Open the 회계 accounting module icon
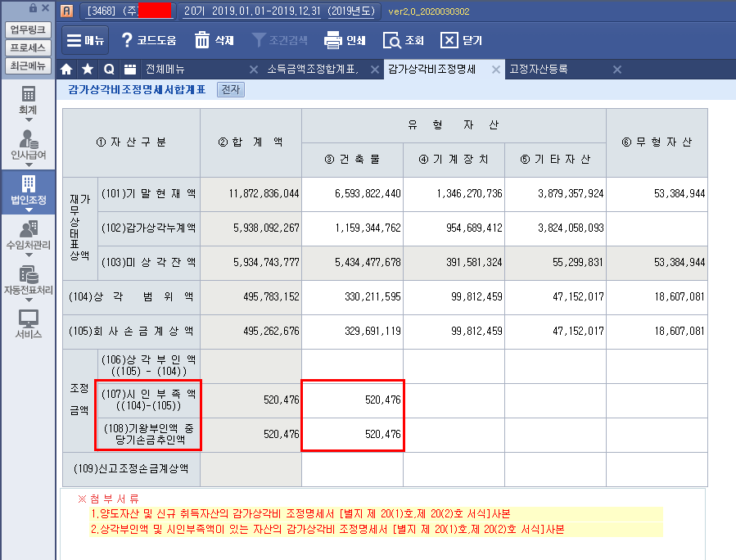Viewport: 736px width, 560px height. (x=28, y=95)
